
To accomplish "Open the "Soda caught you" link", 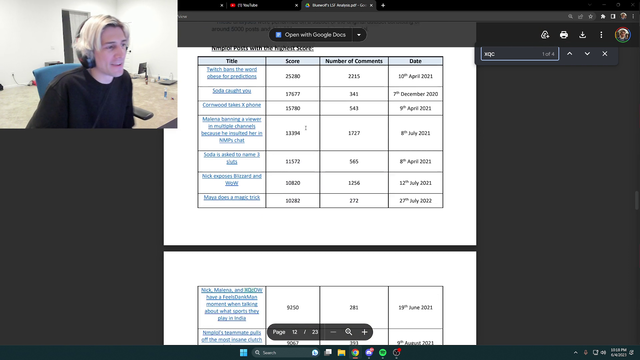I will (x=231, y=91).
